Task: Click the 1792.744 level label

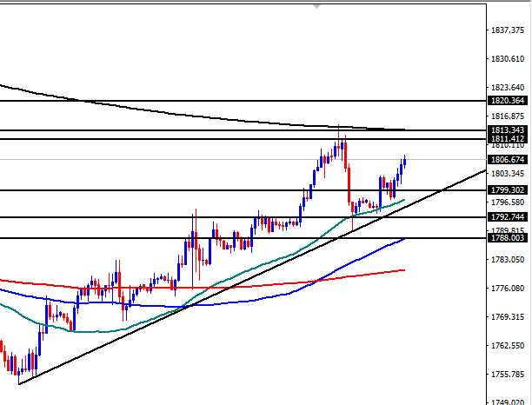Action: [x=508, y=216]
